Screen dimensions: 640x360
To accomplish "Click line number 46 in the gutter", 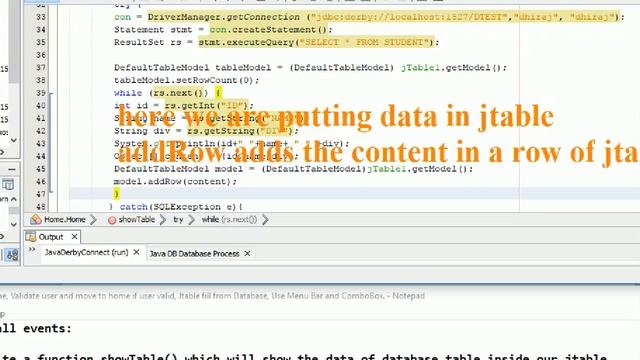I will [41, 182].
